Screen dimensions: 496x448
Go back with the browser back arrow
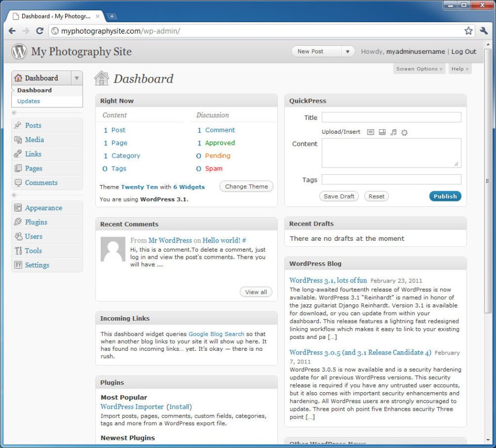(12, 30)
